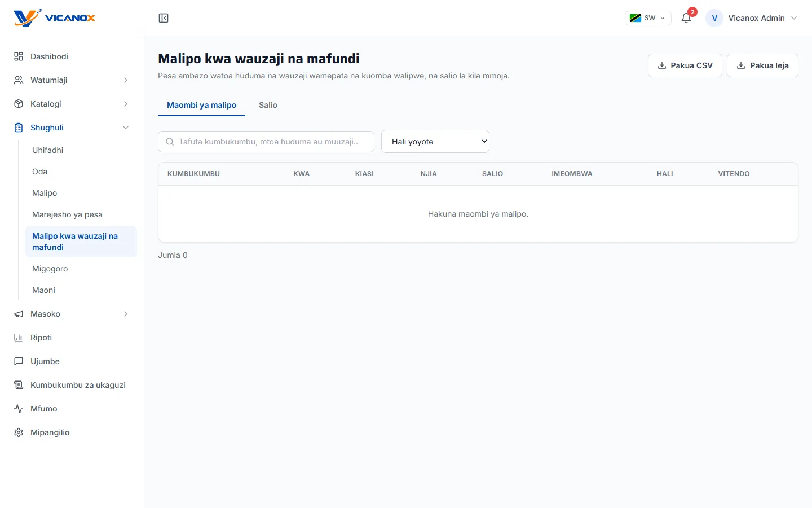Focus the Tafuta kumbukumbu search field

pos(266,142)
